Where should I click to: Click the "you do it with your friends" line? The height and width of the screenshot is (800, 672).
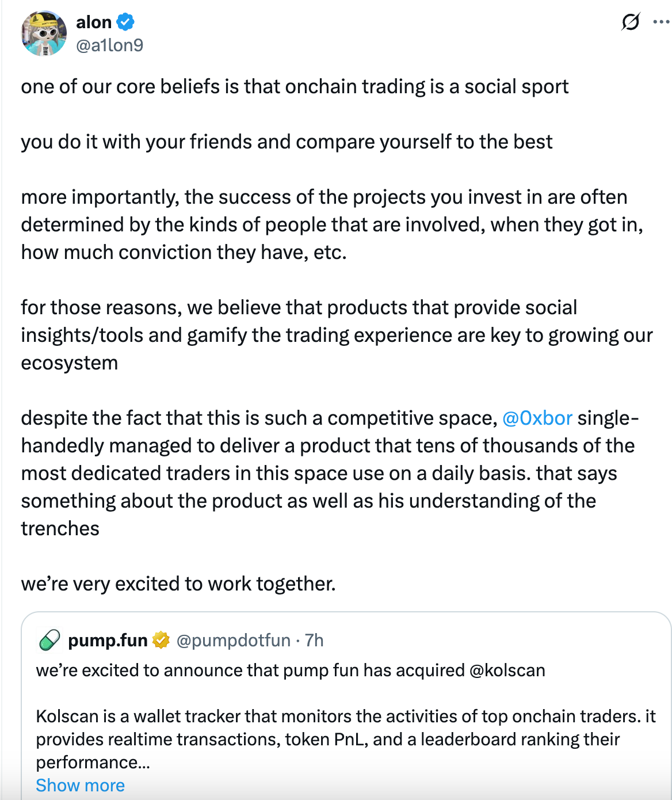click(287, 142)
